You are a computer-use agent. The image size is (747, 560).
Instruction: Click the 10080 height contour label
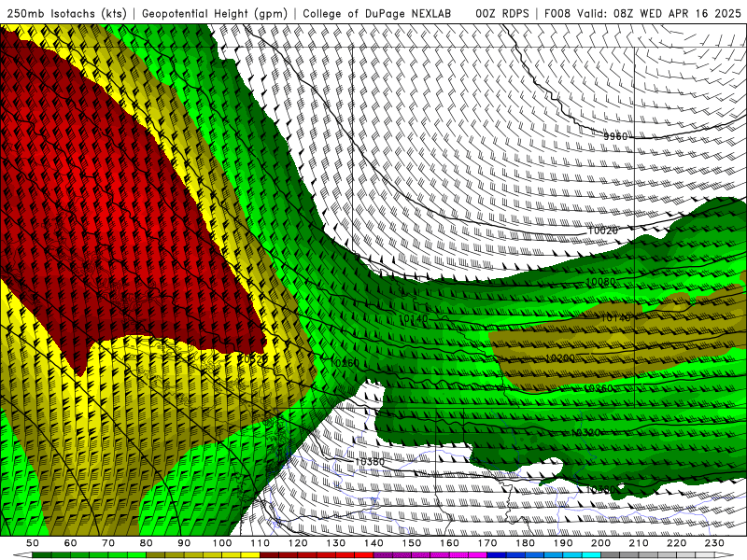[x=600, y=282]
